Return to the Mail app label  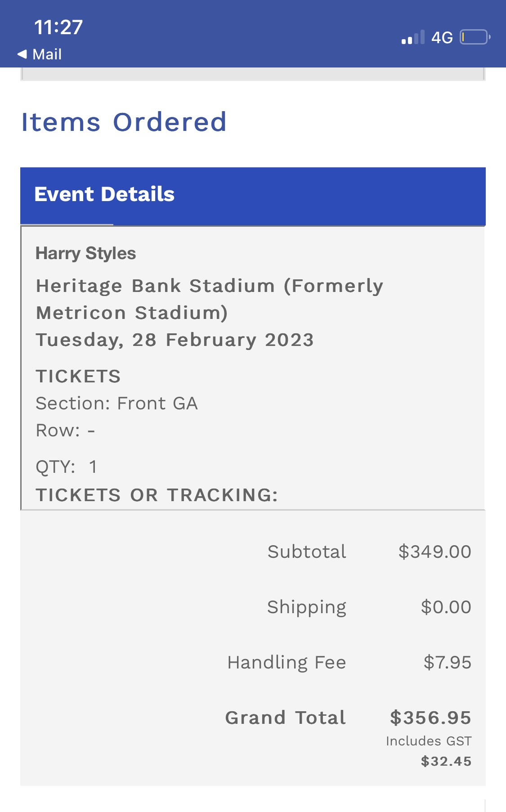[47, 54]
